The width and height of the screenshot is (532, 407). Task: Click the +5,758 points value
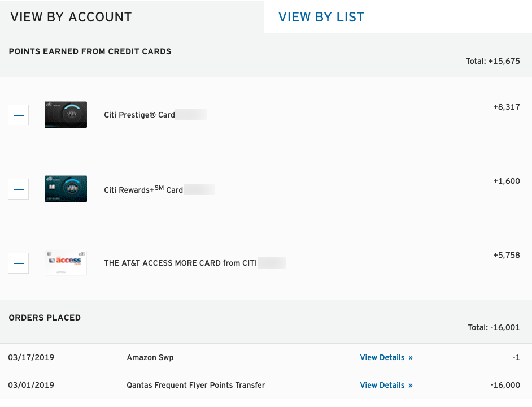[506, 255]
